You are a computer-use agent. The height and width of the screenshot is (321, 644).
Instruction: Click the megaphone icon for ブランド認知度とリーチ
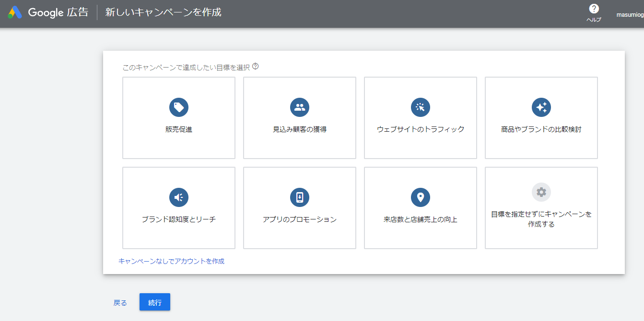(x=179, y=197)
